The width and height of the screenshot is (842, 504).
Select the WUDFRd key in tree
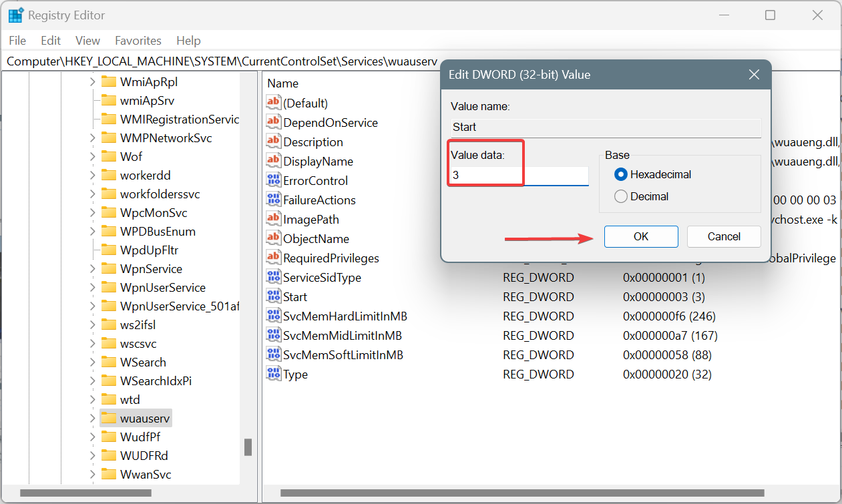[x=144, y=456]
